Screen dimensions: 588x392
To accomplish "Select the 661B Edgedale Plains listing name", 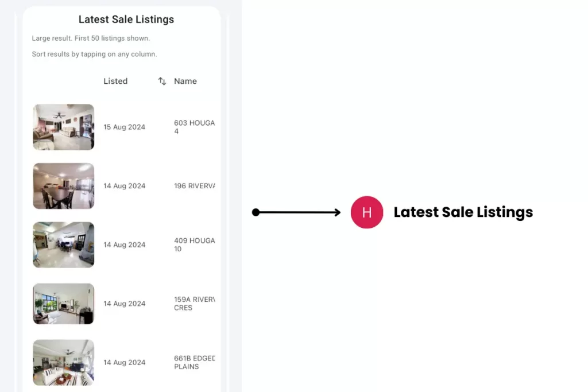I will point(194,362).
